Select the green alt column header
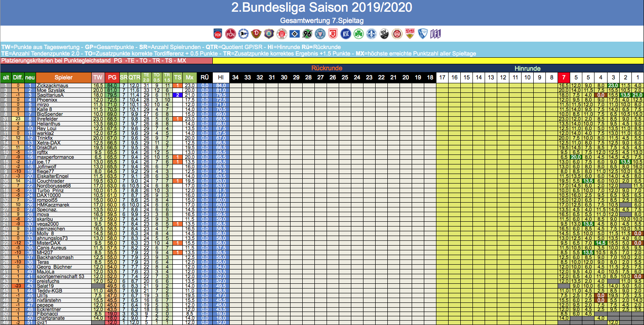The width and height of the screenshot is (644, 325). click(6, 77)
